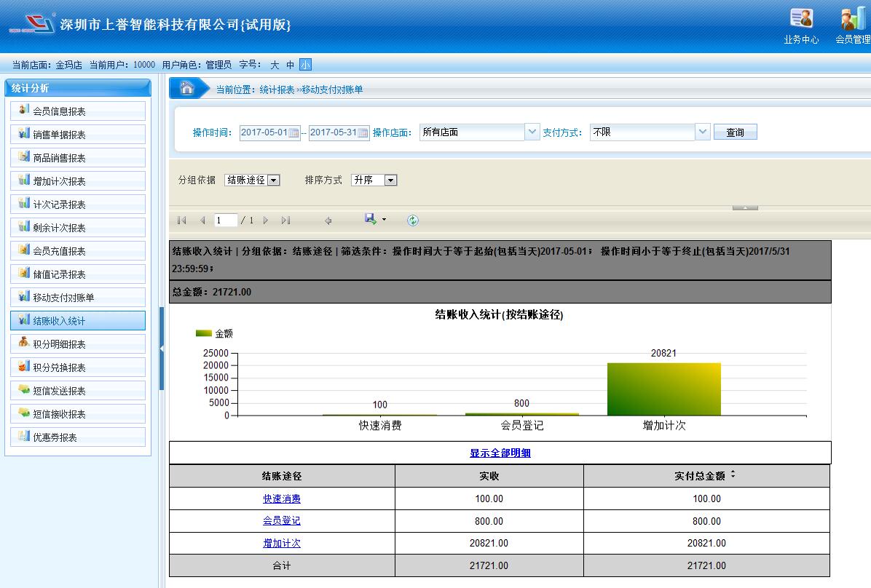Open calendar picker for start date 2017-05-01
The height and width of the screenshot is (588, 871).
pos(293,132)
